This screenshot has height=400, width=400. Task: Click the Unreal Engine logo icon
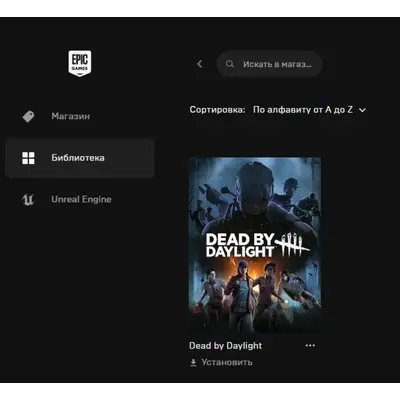tap(28, 199)
